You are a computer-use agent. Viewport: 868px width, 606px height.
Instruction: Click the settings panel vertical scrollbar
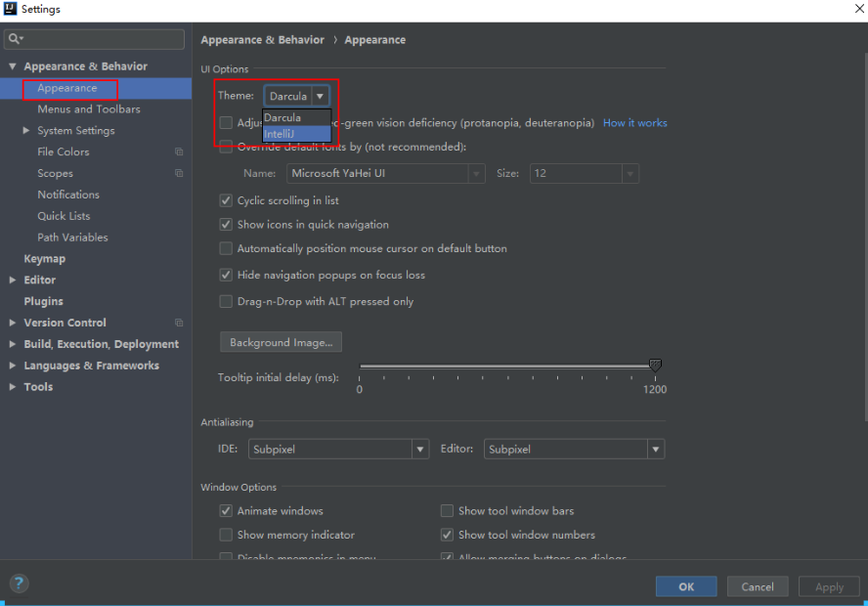coord(865,237)
